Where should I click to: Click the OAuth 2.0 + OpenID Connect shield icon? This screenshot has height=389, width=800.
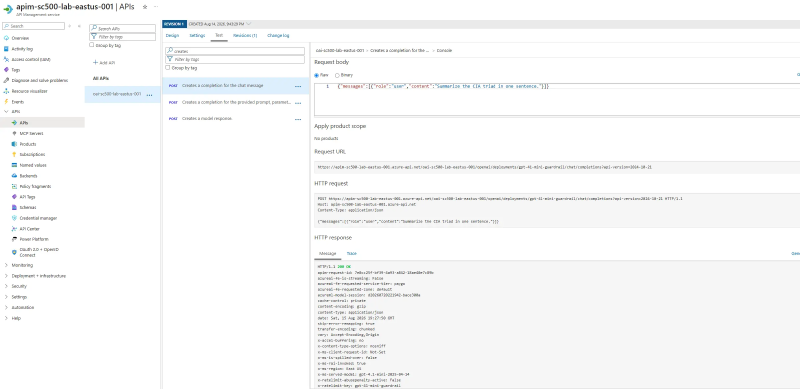point(14,252)
